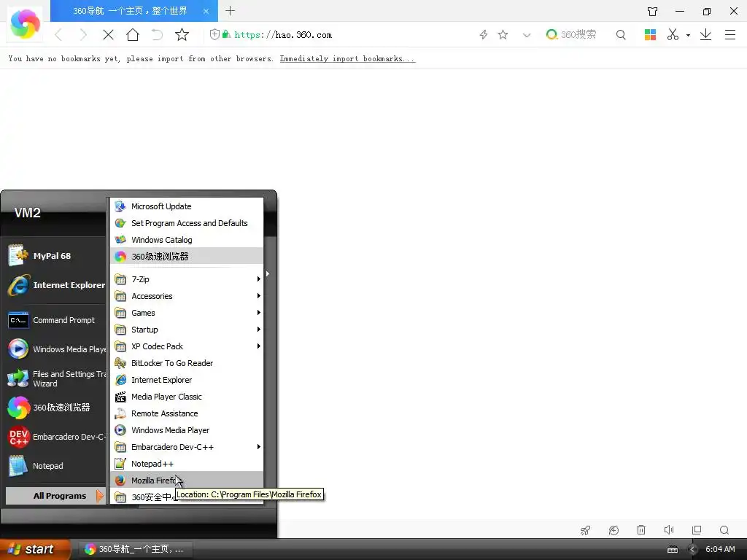Image resolution: width=747 pixels, height=560 pixels.
Task: Open Windows Catalog menu entry
Action: tap(187, 239)
